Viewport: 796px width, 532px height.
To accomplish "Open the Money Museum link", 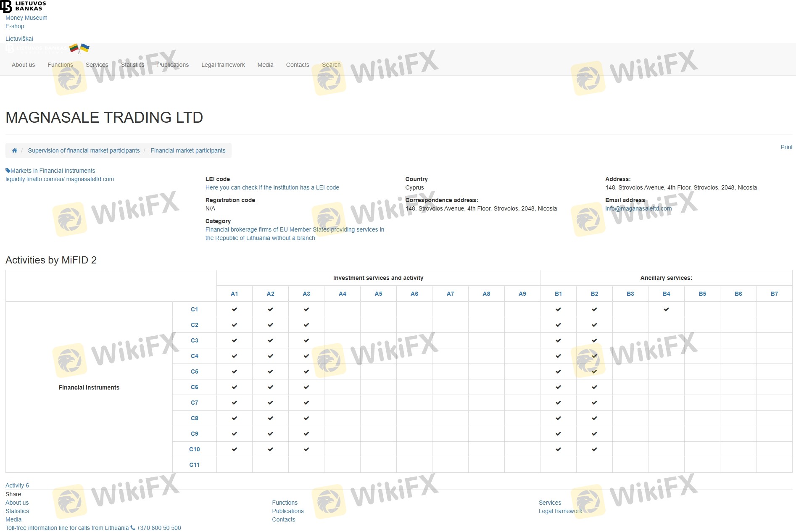I will (26, 18).
